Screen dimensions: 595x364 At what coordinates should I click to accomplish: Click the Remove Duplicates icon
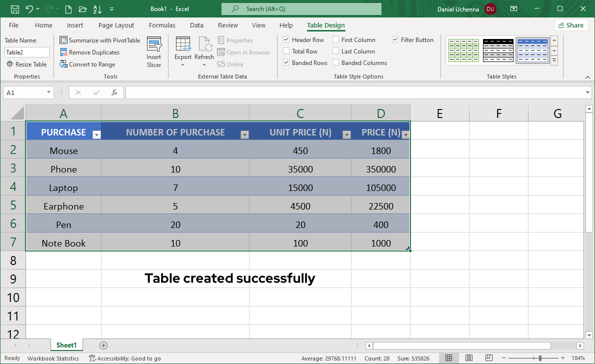64,52
